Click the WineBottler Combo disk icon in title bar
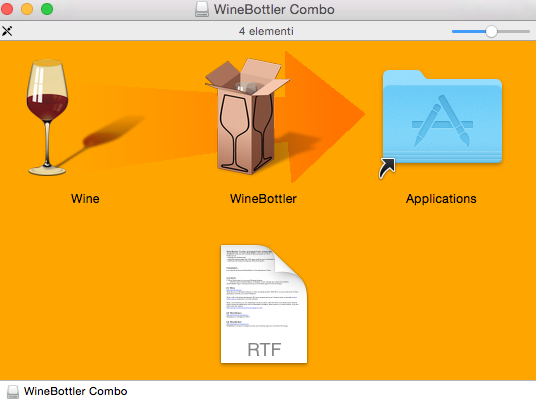 tap(202, 9)
